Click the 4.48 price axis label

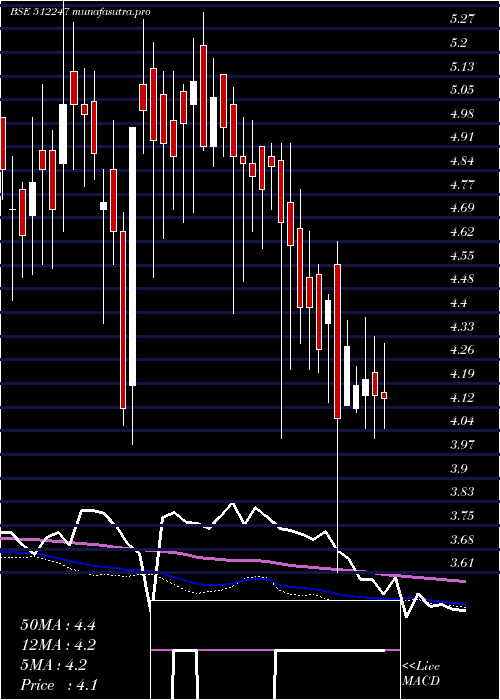462,279
